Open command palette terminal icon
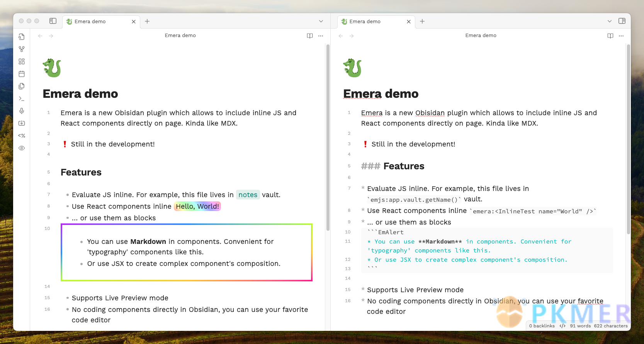644x344 pixels. pyautogui.click(x=22, y=99)
